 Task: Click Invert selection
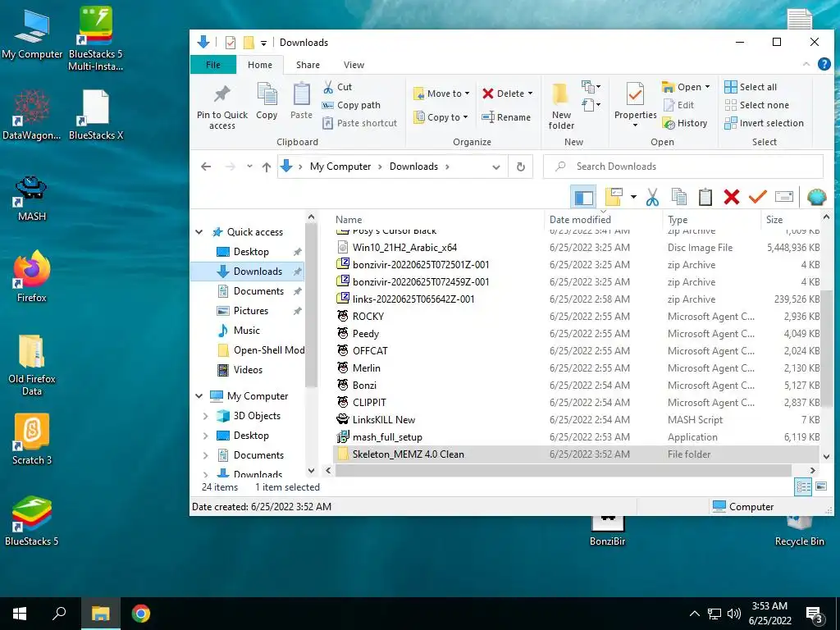tap(764, 123)
